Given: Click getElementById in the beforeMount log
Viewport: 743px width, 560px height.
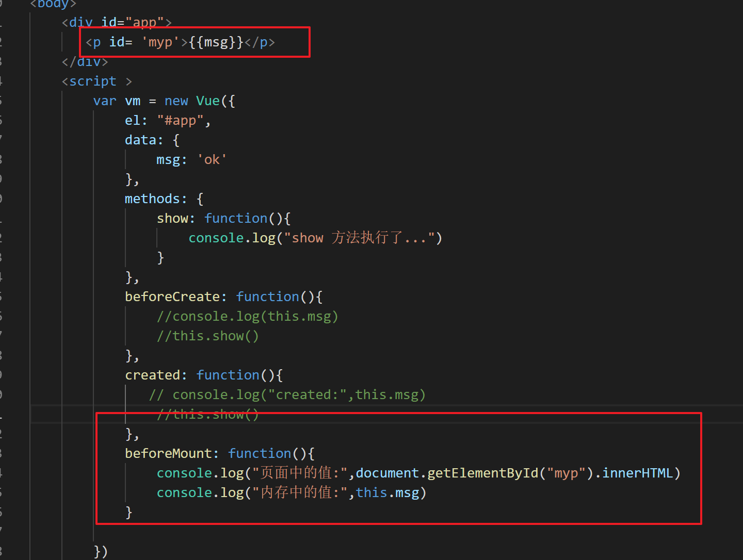Looking at the screenshot, I should 483,473.
